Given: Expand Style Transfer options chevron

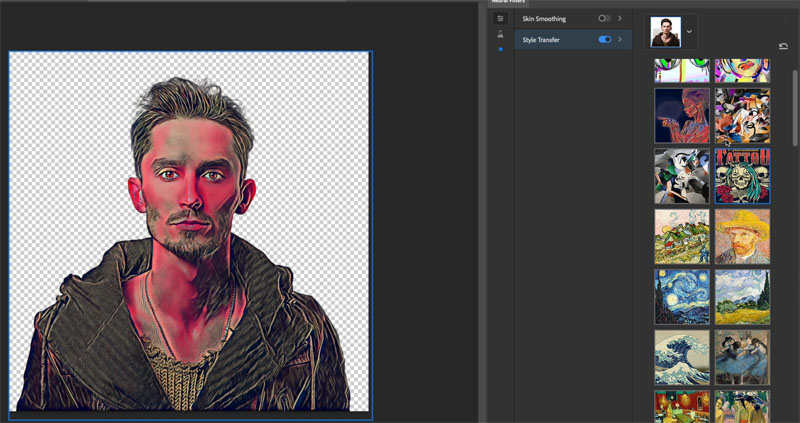Looking at the screenshot, I should pyautogui.click(x=620, y=39).
